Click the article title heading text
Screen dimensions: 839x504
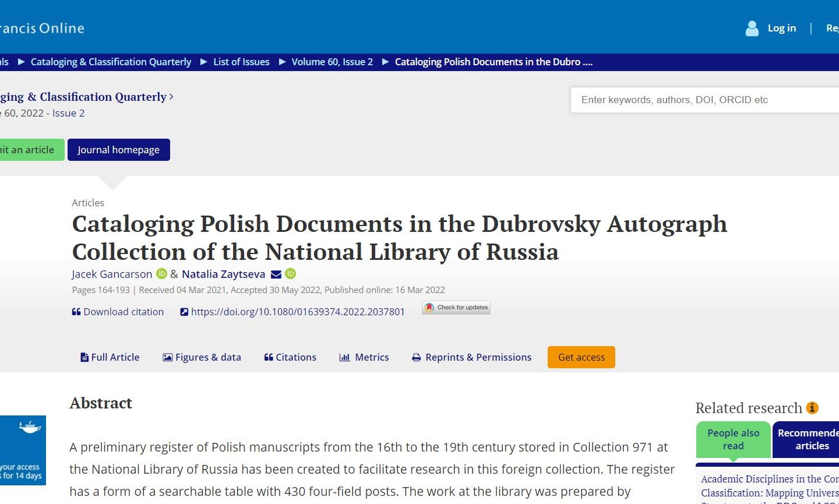click(400, 238)
